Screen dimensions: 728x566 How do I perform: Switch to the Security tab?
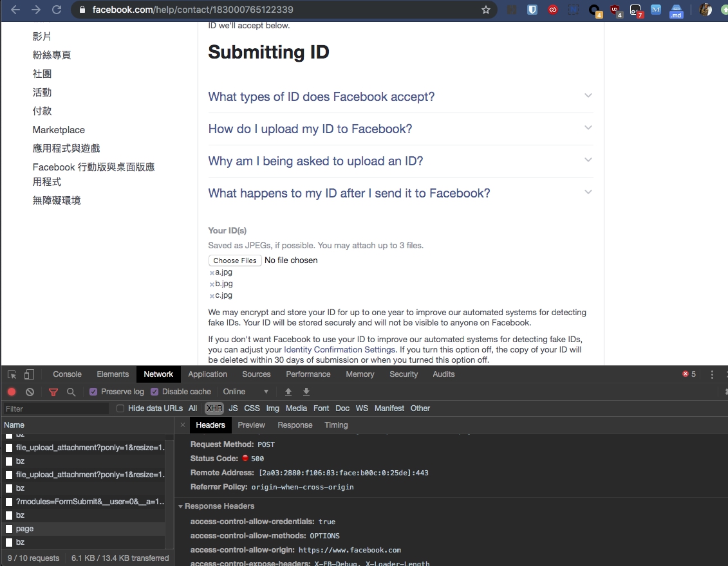tap(404, 374)
